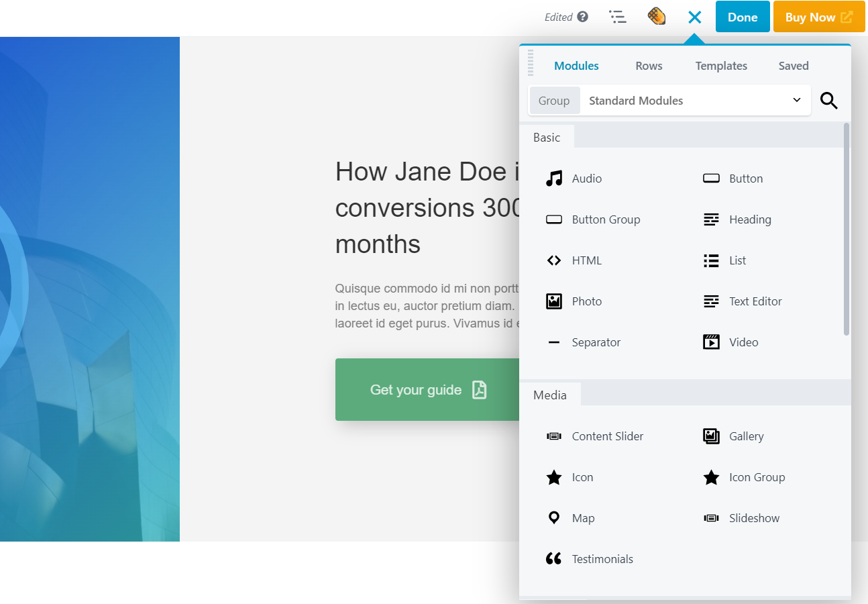Image resolution: width=868 pixels, height=604 pixels.
Task: Grab the panel drag handle grip
Action: (x=531, y=62)
